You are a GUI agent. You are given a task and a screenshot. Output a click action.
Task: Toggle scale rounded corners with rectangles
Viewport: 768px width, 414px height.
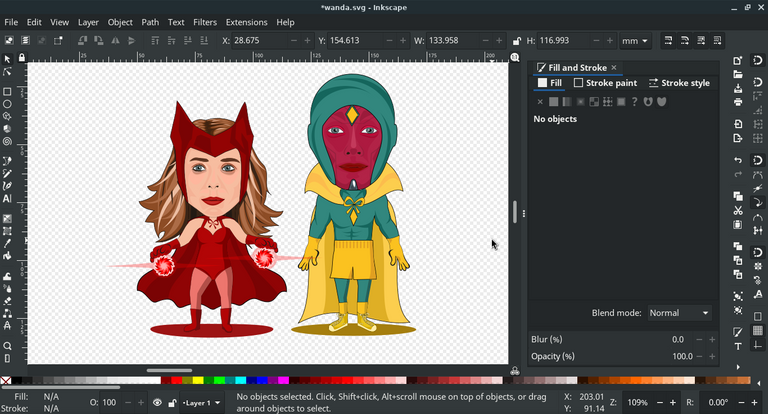click(685, 41)
